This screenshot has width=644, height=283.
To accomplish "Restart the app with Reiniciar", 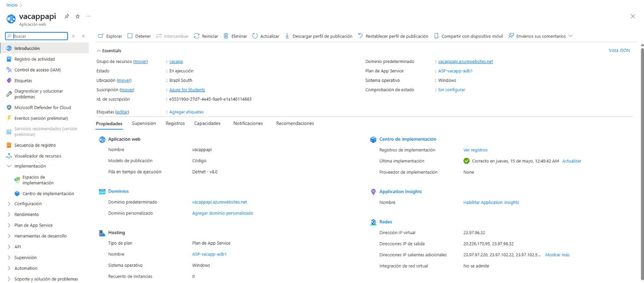I will click(x=206, y=36).
